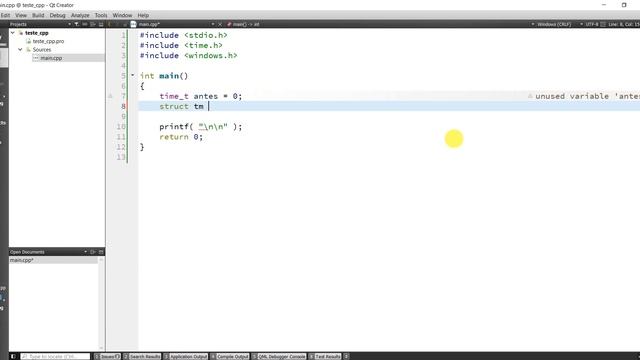Open the Search Results pane
This screenshot has width=640, height=360.
(x=142, y=356)
